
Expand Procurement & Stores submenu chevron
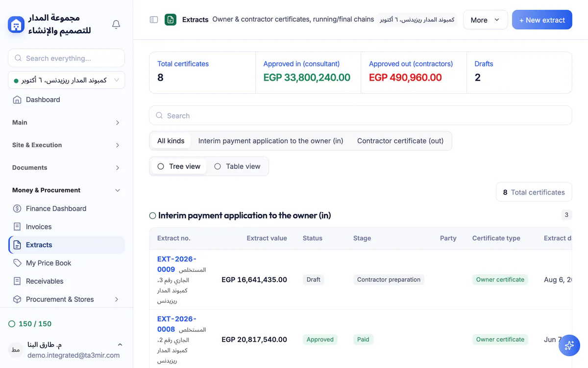(x=117, y=299)
